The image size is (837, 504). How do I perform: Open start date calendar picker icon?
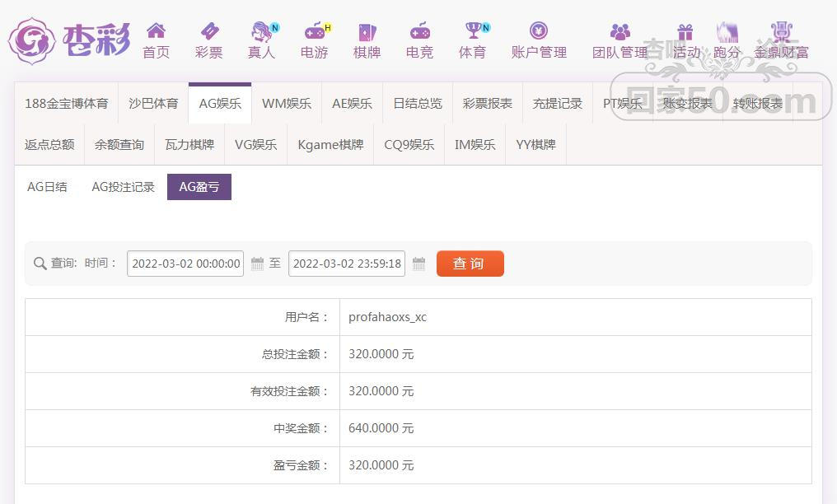click(257, 264)
